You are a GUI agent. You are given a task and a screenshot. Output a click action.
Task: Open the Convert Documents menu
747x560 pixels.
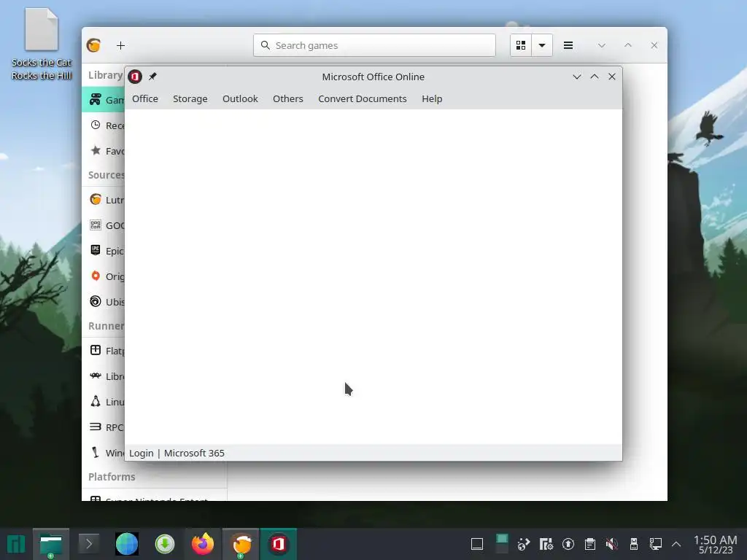pyautogui.click(x=363, y=98)
